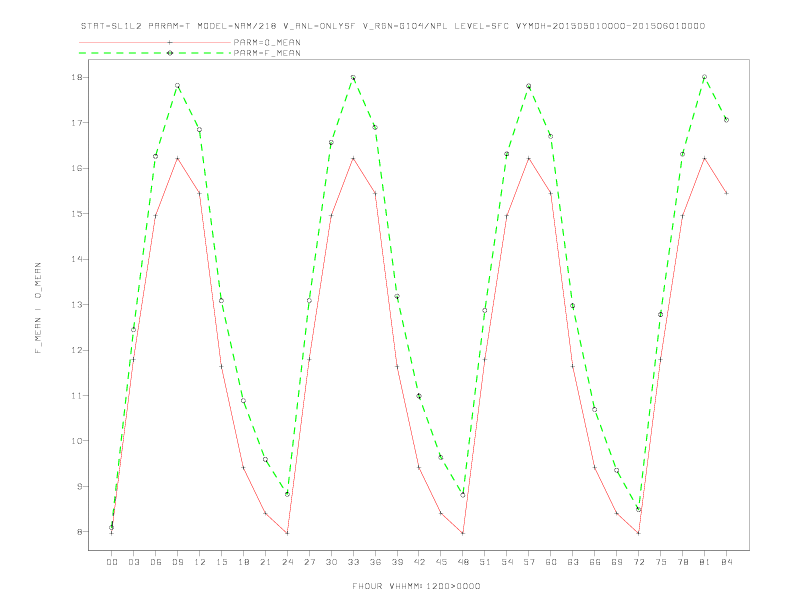Click y-axis tick label 16

pyautogui.click(x=77, y=168)
